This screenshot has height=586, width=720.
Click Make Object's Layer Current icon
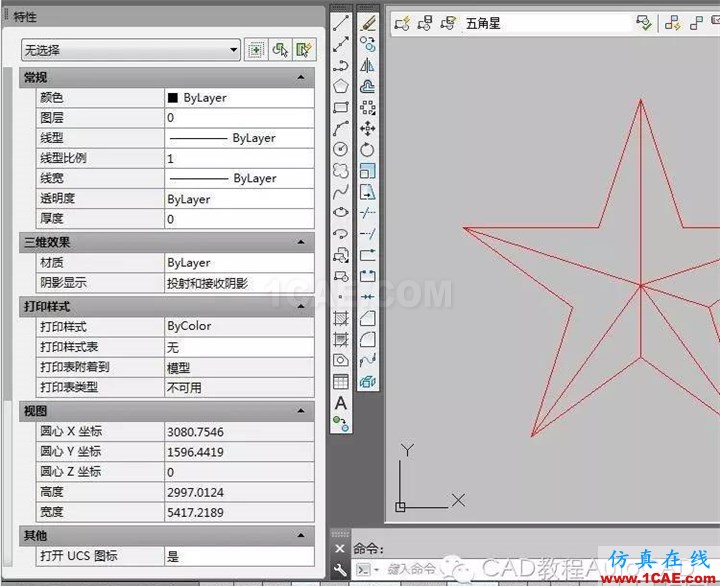(644, 23)
